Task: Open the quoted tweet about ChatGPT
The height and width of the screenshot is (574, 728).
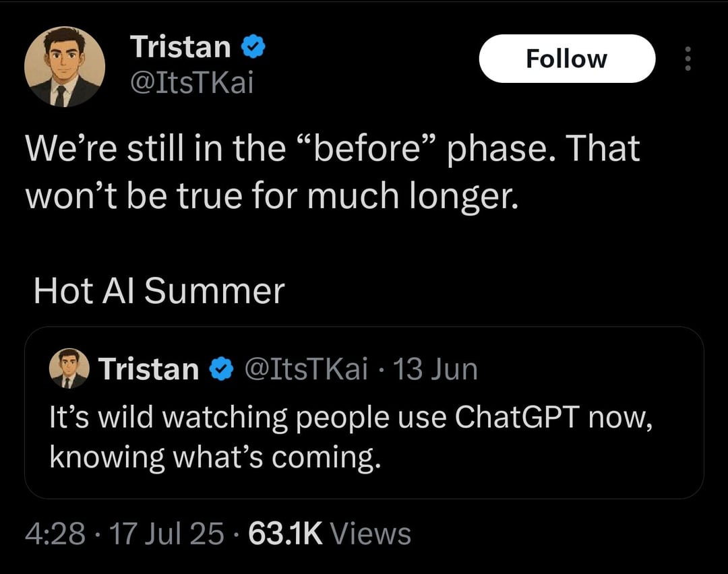Action: click(x=364, y=412)
